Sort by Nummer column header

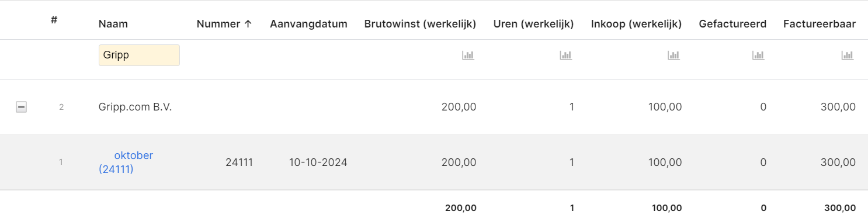tap(224, 24)
